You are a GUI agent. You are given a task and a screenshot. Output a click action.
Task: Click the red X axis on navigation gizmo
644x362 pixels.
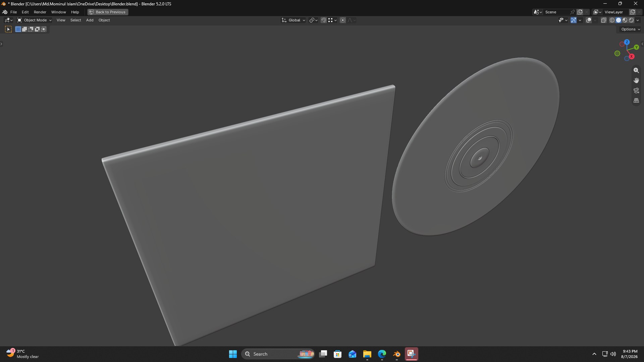pos(632,56)
